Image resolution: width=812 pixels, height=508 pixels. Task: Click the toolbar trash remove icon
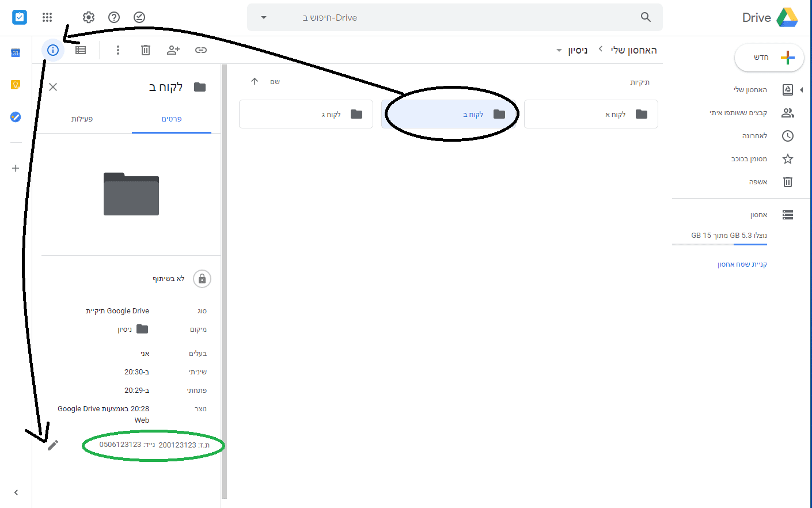tap(146, 50)
